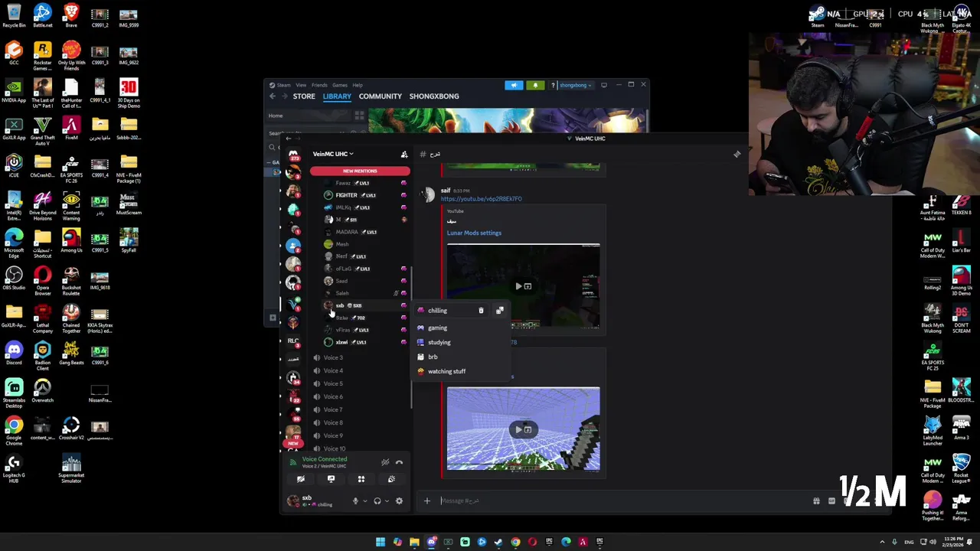The image size is (980, 551).
Task: Toggle noise suppression in voice panel
Action: [385, 462]
